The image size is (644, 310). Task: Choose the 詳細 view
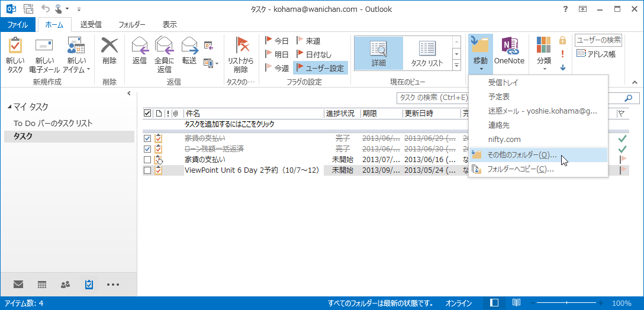(378, 53)
